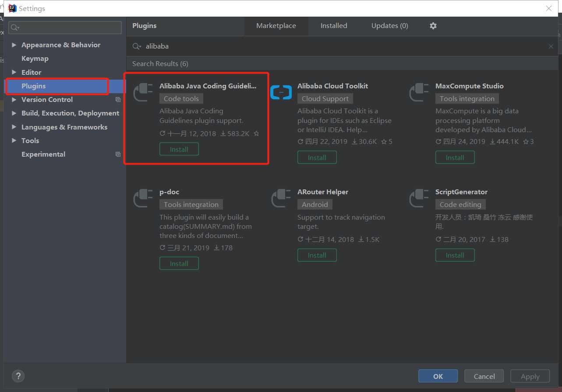Close the Settings dialog window
Image resolution: width=562 pixels, height=392 pixels.
(x=549, y=8)
